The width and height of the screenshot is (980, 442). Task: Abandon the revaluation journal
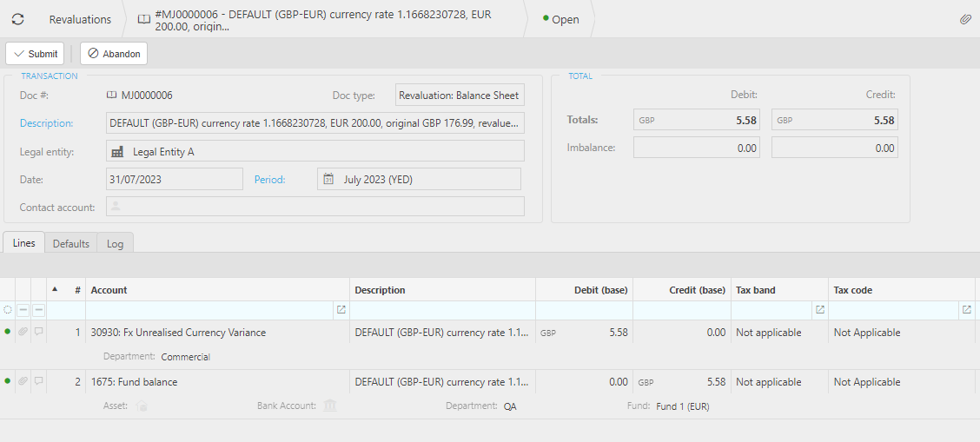pyautogui.click(x=114, y=54)
